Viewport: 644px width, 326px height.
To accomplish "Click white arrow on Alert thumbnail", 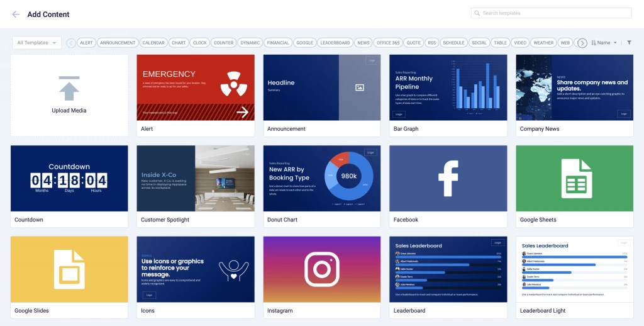I will pyautogui.click(x=243, y=112).
